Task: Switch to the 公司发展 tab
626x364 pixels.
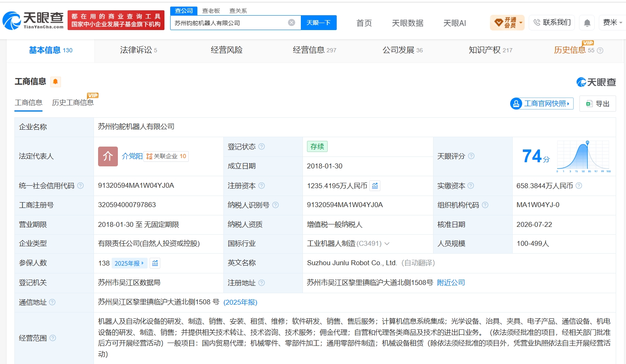Action: click(403, 50)
